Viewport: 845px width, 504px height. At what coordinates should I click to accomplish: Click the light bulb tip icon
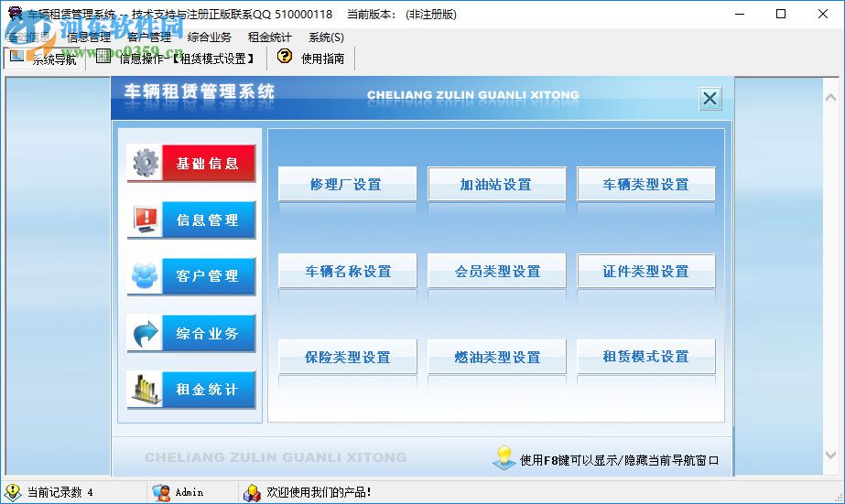pos(504,457)
